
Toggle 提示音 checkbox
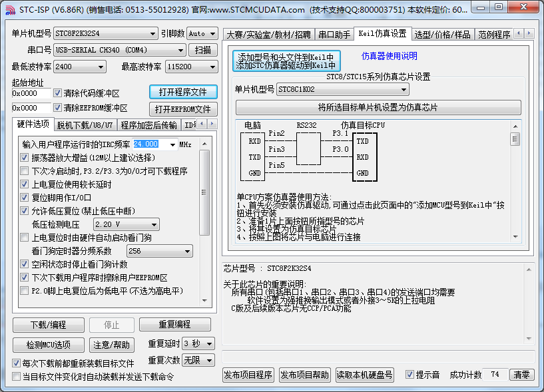(409, 375)
